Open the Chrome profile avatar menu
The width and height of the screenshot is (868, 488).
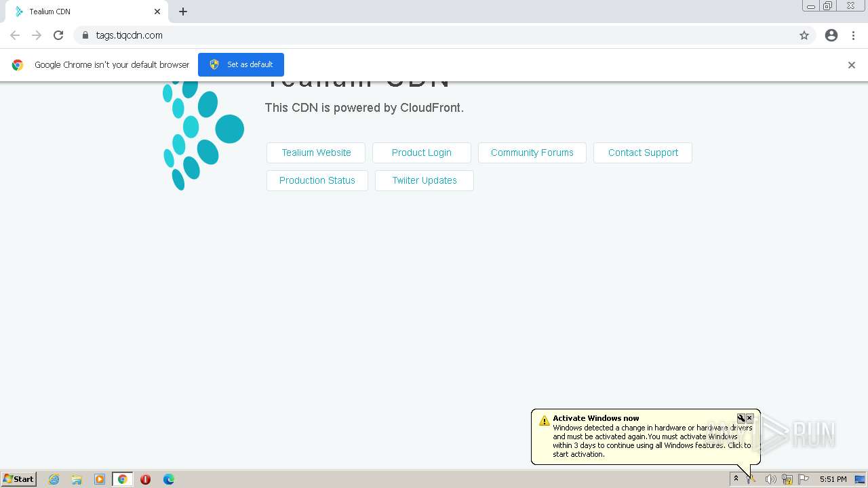pyautogui.click(x=831, y=35)
